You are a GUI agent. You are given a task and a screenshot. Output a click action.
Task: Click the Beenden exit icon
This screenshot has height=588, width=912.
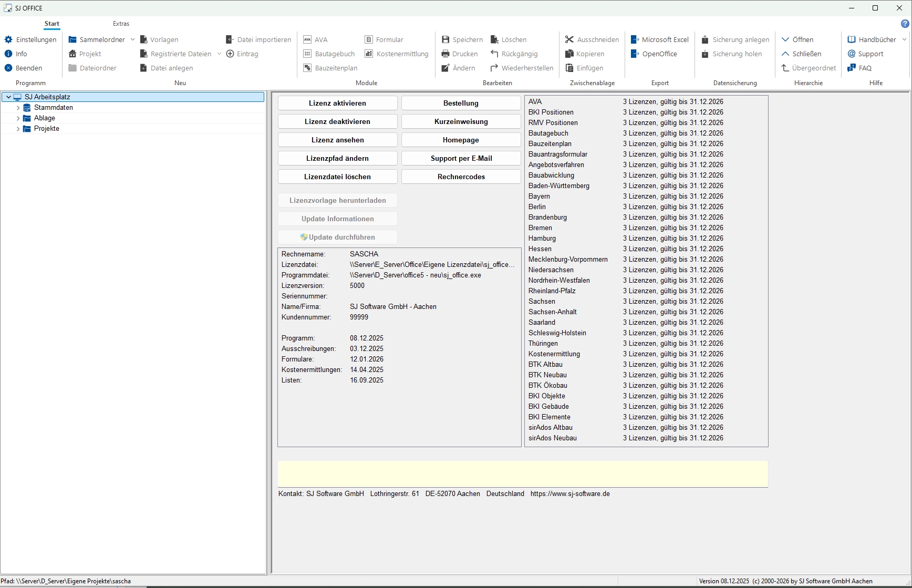pyautogui.click(x=8, y=68)
